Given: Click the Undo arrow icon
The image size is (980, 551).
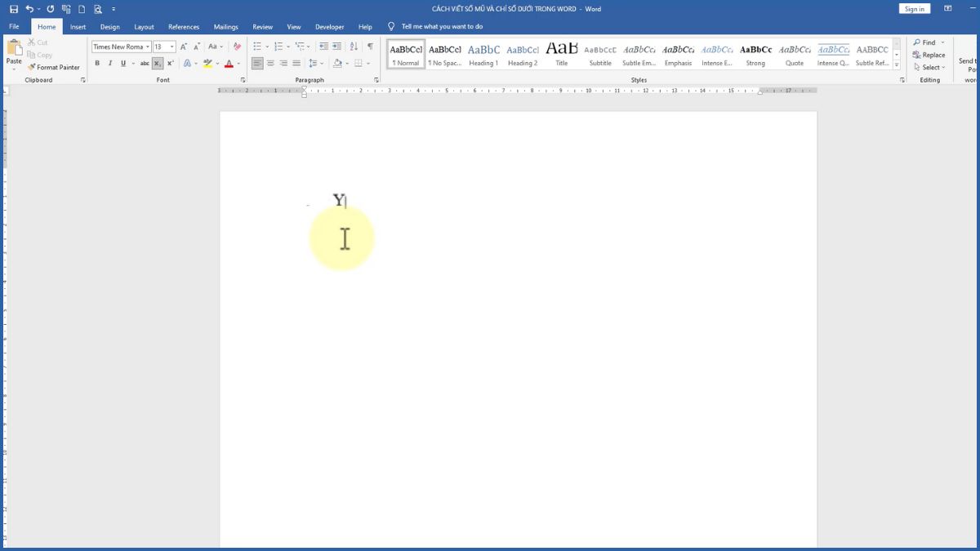Looking at the screenshot, I should 29,9.
